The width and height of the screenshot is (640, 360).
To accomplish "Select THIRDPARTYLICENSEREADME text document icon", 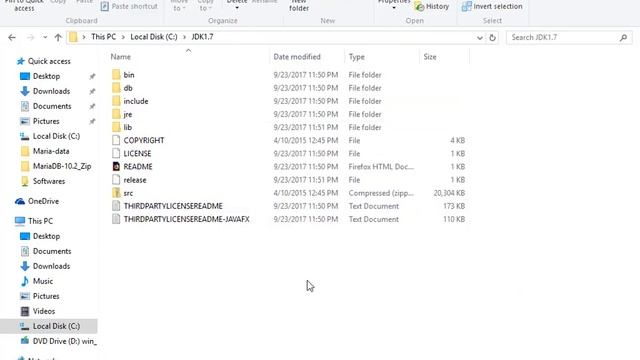I will coord(116,206).
